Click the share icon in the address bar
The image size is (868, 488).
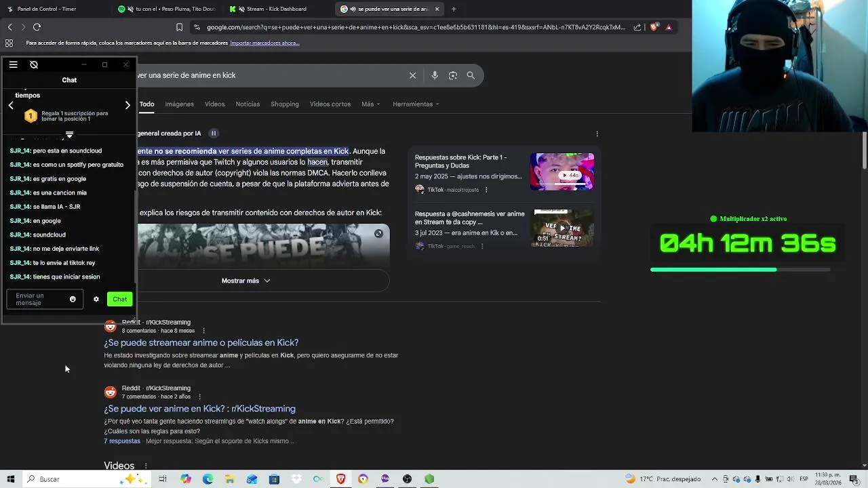pyautogui.click(x=637, y=27)
